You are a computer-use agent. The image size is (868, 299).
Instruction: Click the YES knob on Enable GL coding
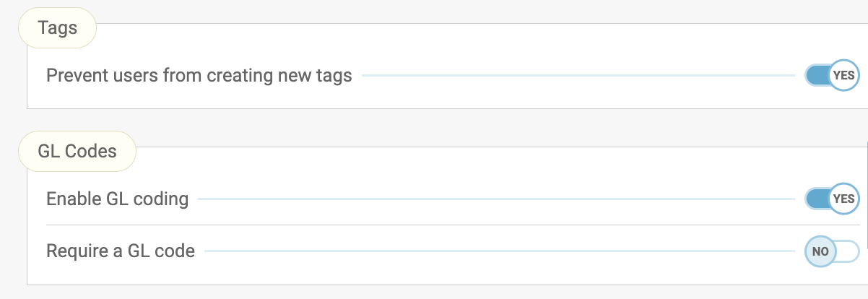[x=843, y=199]
